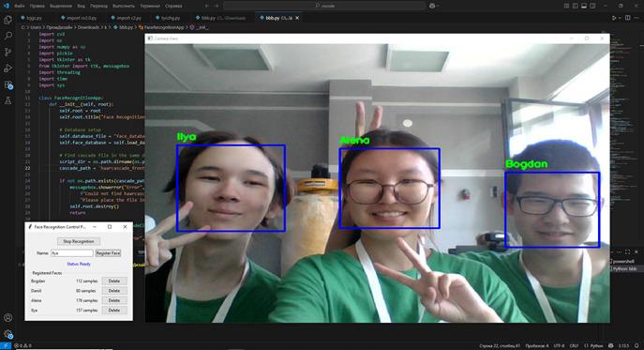Viewport: 644px width, 350px height.
Task: Open the Manage gear in activity bar
Action: 7,333
